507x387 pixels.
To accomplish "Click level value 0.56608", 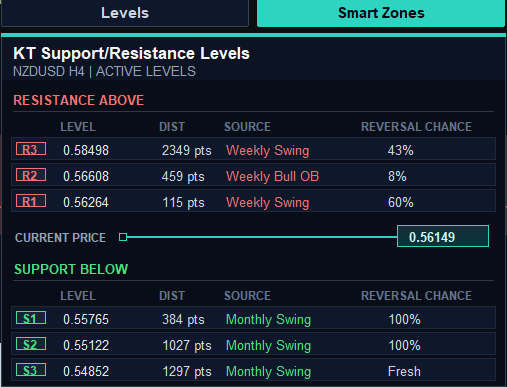I will [86, 176].
